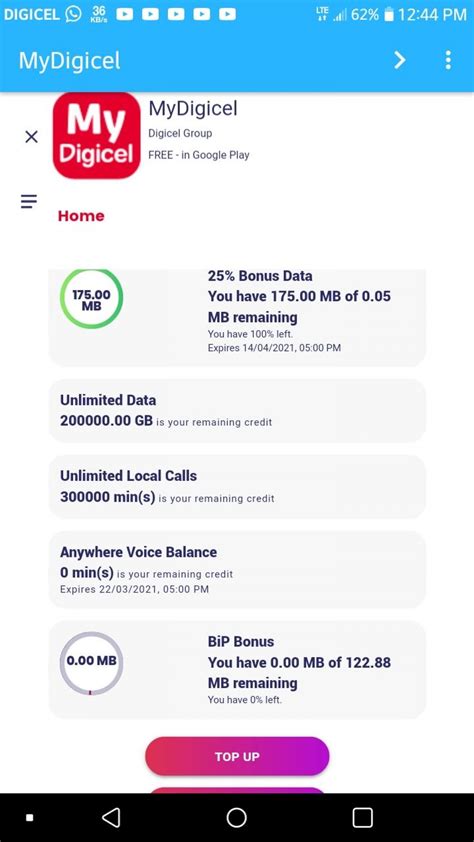Tap the FREE - in Google Play link
This screenshot has height=842, width=474.
click(199, 155)
